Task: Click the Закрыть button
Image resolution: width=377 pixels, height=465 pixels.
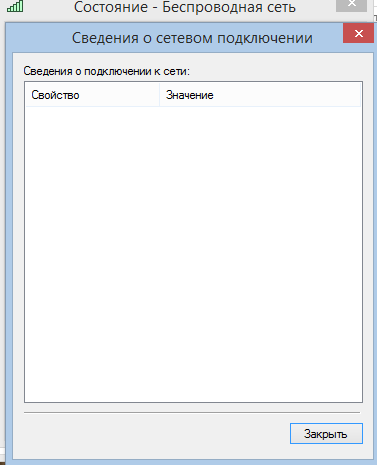Action: click(326, 434)
